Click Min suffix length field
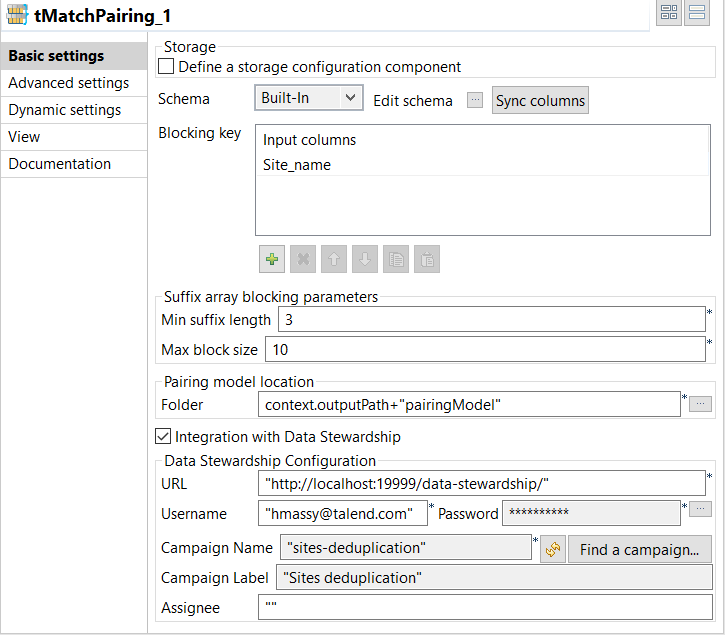The width and height of the screenshot is (725, 635). click(492, 319)
